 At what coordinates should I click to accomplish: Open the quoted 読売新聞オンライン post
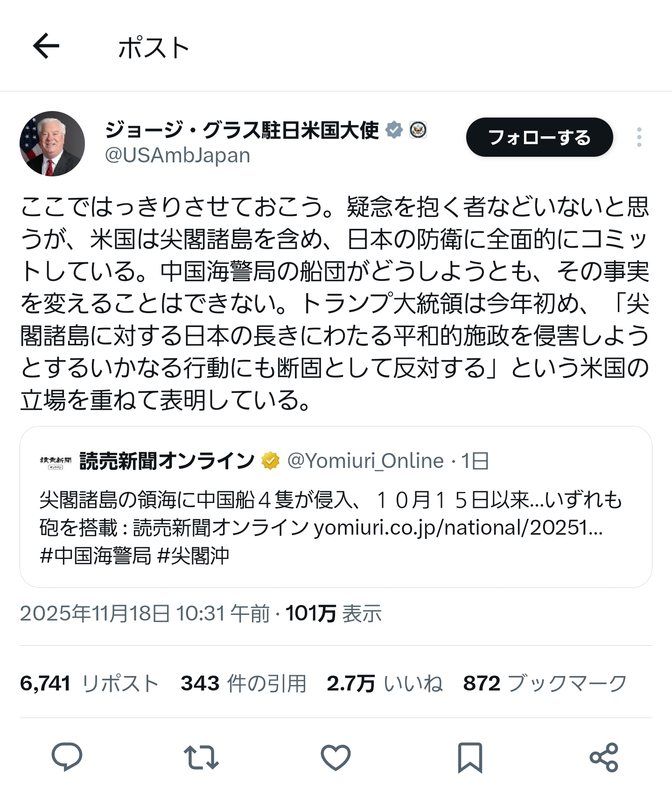[335, 527]
